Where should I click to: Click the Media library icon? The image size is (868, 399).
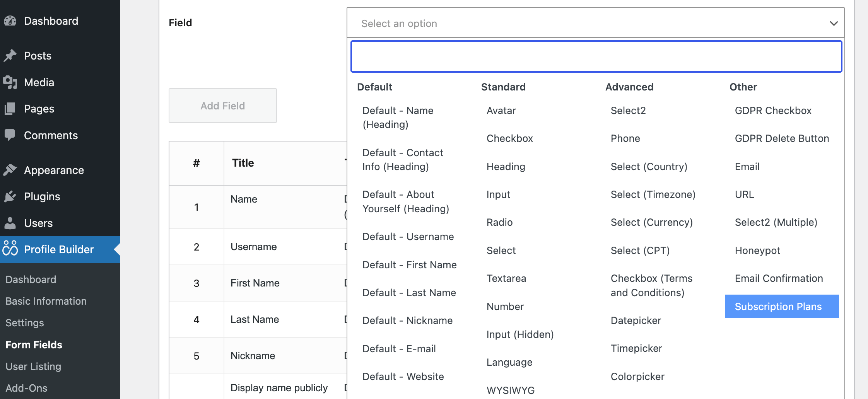tap(10, 82)
